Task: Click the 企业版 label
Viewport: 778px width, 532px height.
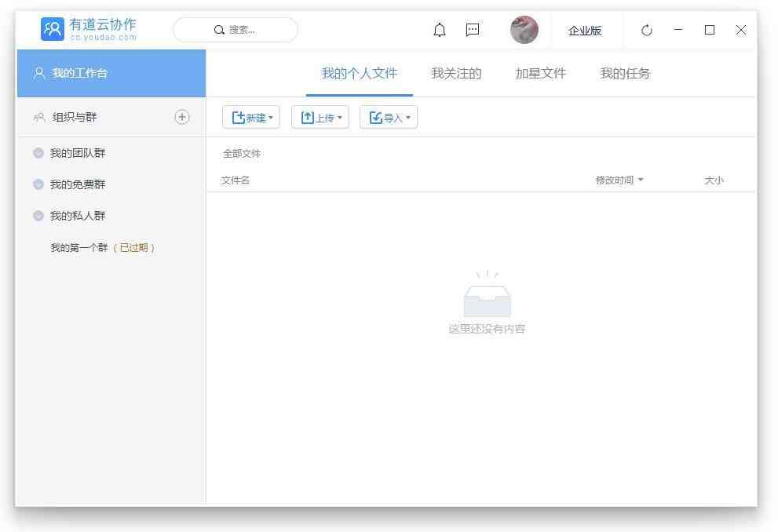Action: pos(585,30)
